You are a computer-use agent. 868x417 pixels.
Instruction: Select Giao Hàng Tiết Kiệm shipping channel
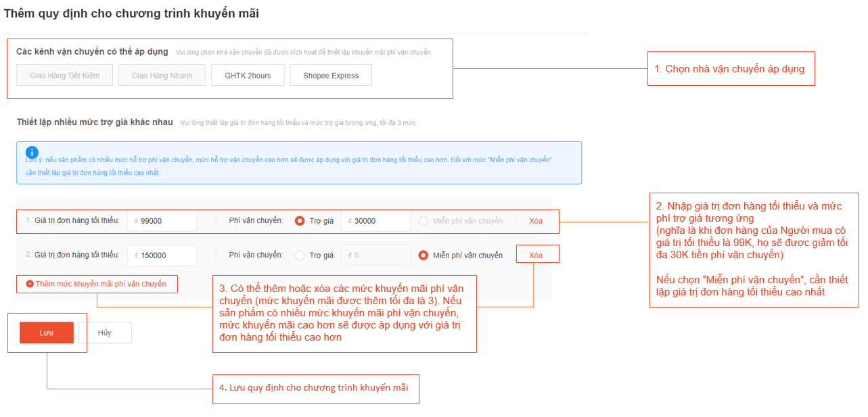[64, 76]
